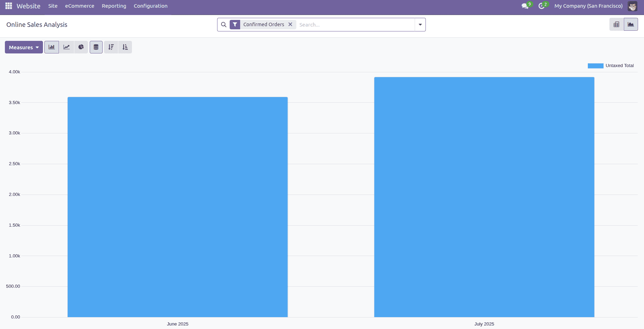Click the filter funnel icon

235,24
